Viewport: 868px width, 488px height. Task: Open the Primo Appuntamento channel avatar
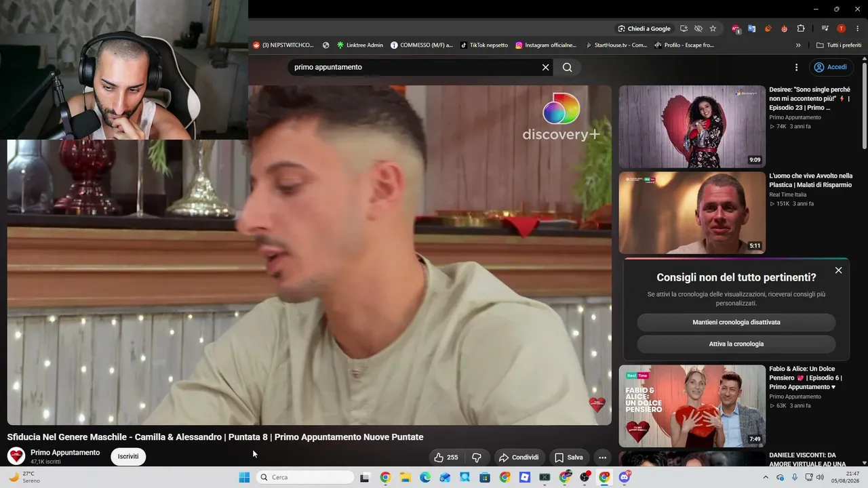click(16, 457)
